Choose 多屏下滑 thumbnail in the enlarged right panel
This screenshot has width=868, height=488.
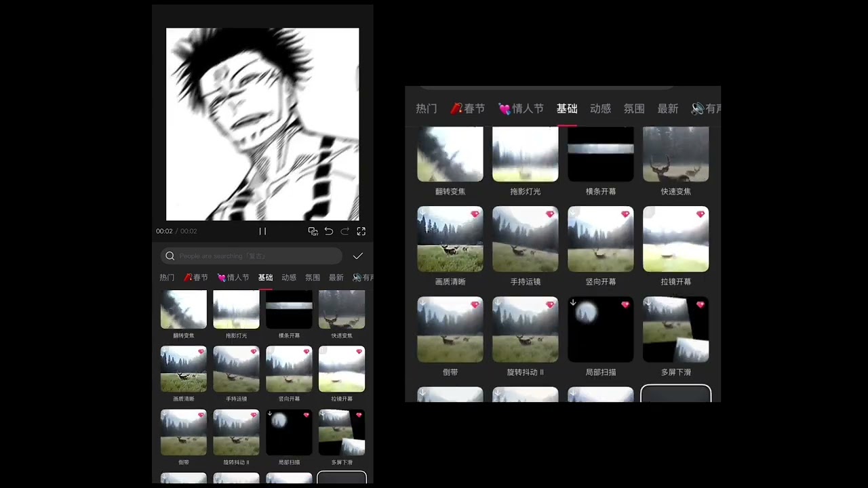676,329
